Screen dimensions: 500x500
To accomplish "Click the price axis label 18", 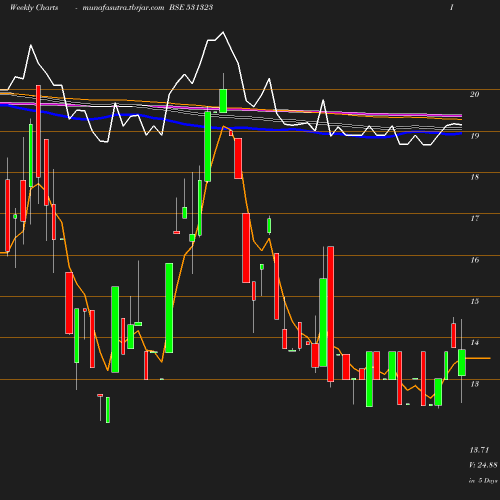I will (475, 177).
